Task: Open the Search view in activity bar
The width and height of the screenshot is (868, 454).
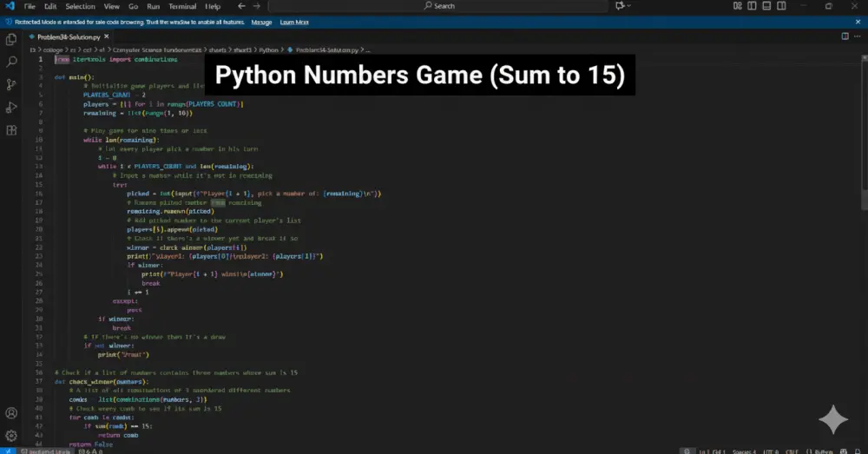Action: click(11, 62)
